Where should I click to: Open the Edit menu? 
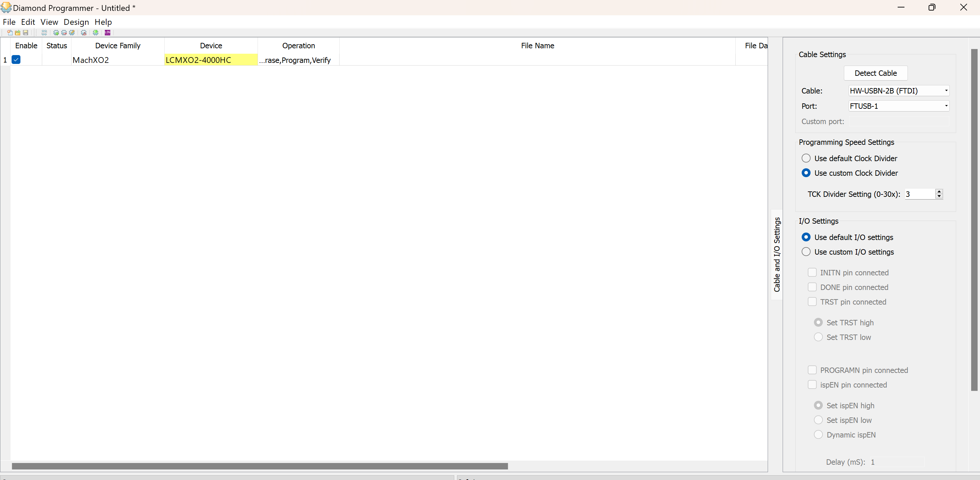click(28, 22)
